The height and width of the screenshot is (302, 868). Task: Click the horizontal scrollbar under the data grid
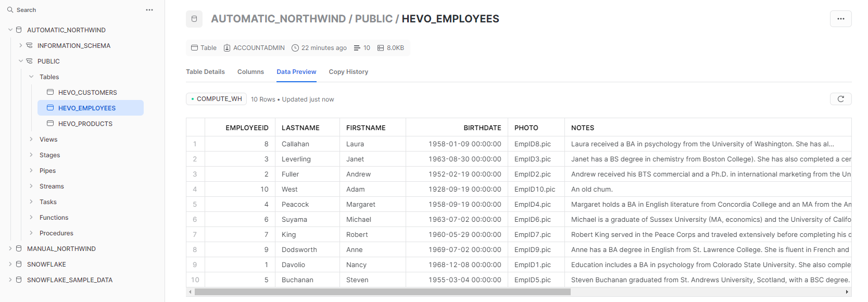[382, 292]
